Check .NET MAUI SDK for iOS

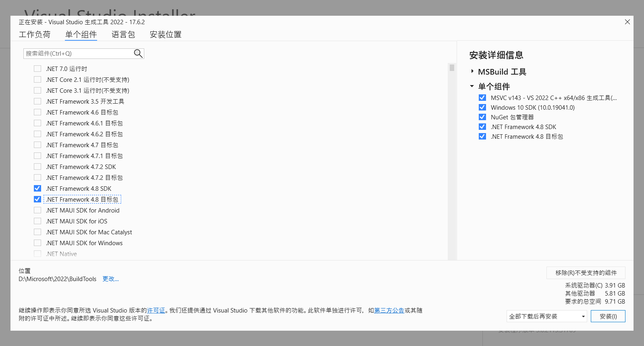tap(37, 221)
